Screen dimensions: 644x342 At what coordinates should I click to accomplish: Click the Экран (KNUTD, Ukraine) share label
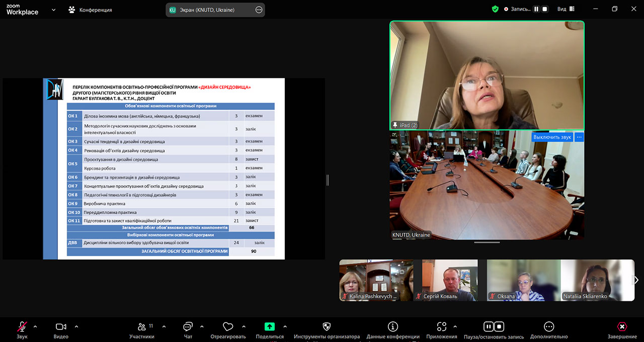(x=207, y=10)
